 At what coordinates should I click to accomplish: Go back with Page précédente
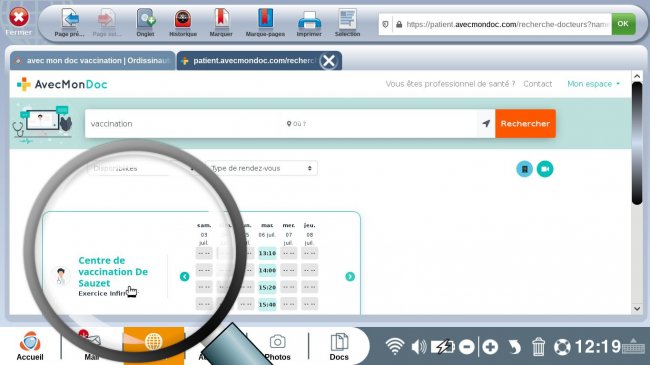point(70,23)
